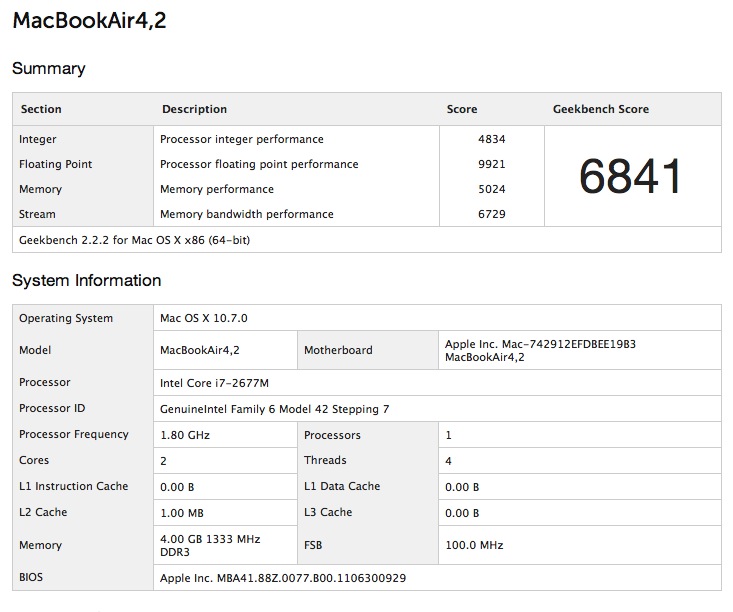
Task: Select the Integer section row label
Action: [x=37, y=139]
